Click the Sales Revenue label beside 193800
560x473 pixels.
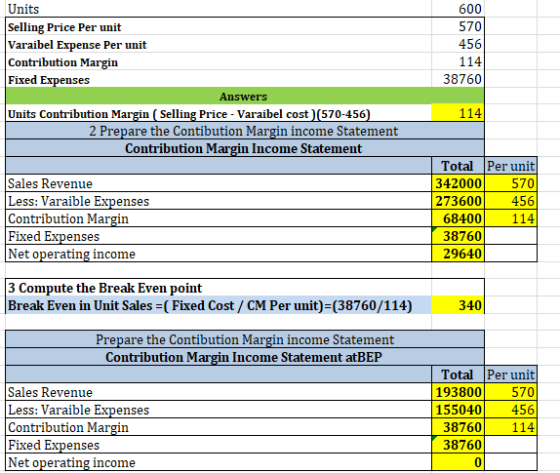point(50,392)
